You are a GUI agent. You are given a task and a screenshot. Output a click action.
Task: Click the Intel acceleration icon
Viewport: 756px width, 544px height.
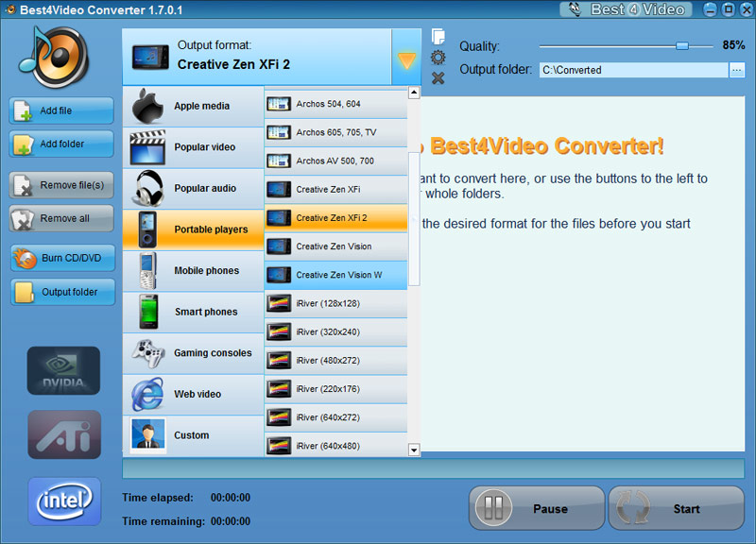[x=64, y=501]
